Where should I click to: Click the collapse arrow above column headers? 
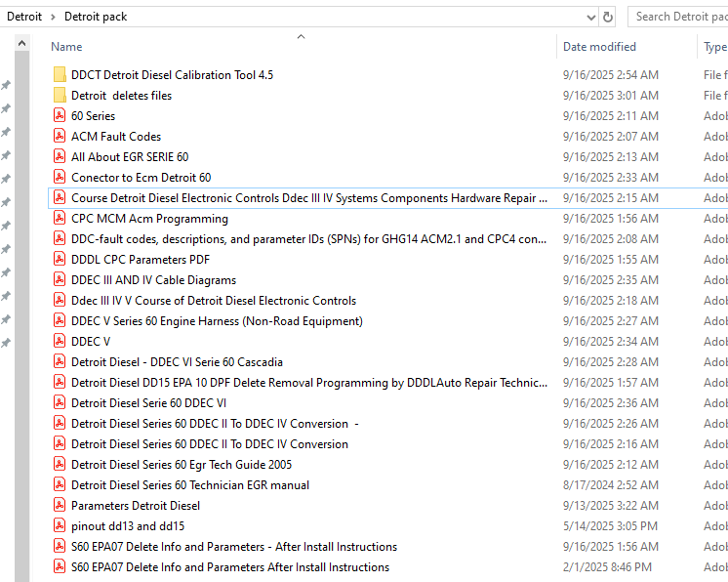[301, 37]
